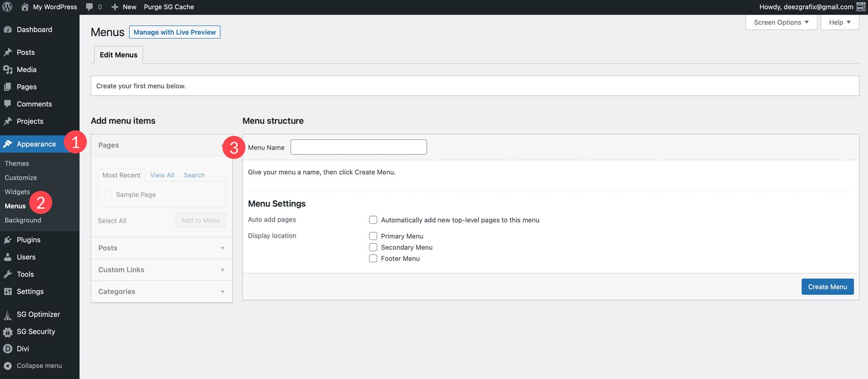Open the My WordPress home icon
The width and height of the screenshot is (868, 379).
[x=25, y=7]
